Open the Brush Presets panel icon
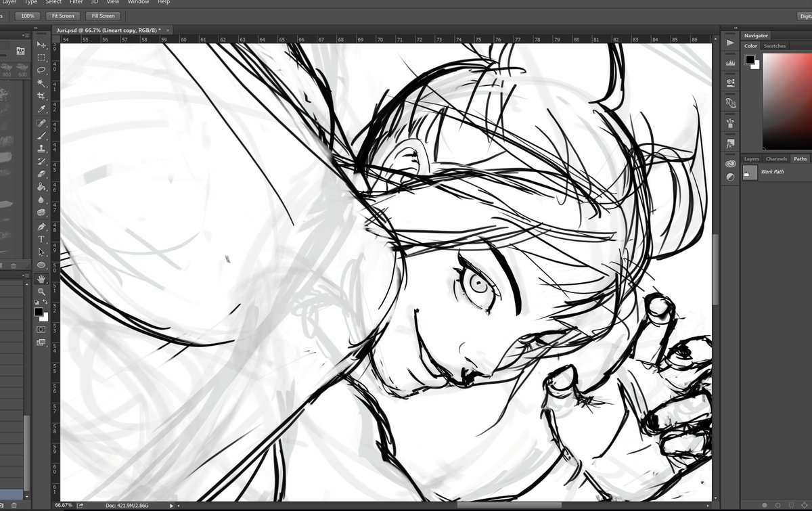The image size is (812, 511). click(x=730, y=123)
